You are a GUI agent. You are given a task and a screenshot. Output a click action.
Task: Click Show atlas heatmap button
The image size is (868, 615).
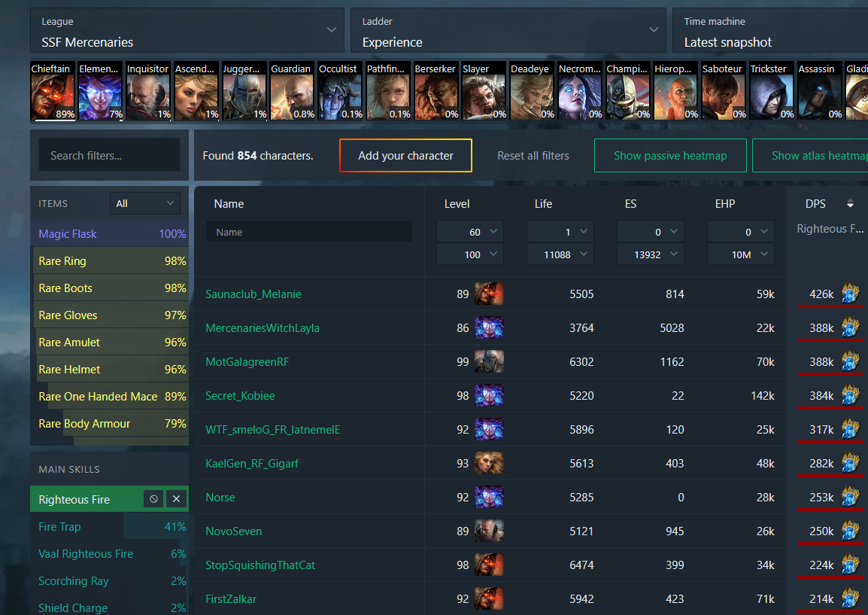coord(810,156)
